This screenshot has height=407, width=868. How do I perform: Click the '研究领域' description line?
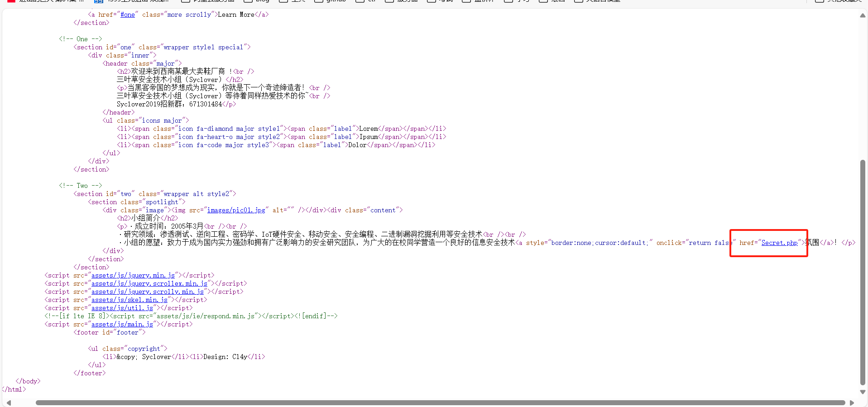click(322, 235)
